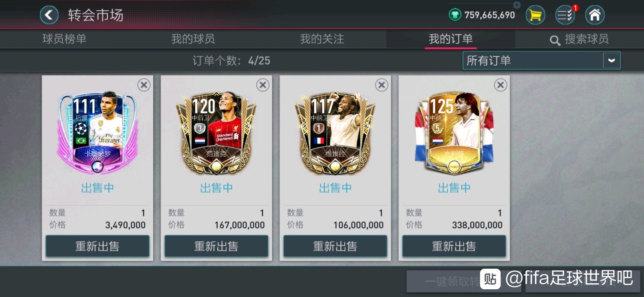Click the 一键领取 collect-all button

click(x=464, y=281)
